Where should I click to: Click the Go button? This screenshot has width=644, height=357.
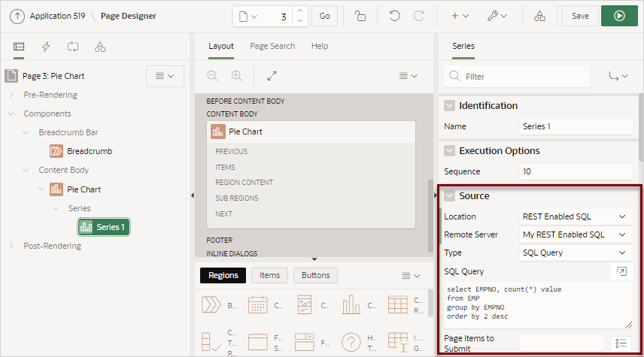coord(324,16)
